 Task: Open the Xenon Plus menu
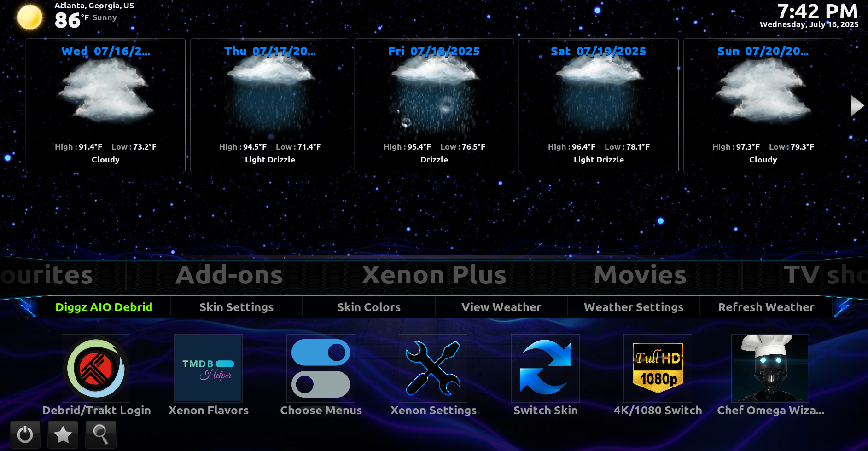pos(433,275)
